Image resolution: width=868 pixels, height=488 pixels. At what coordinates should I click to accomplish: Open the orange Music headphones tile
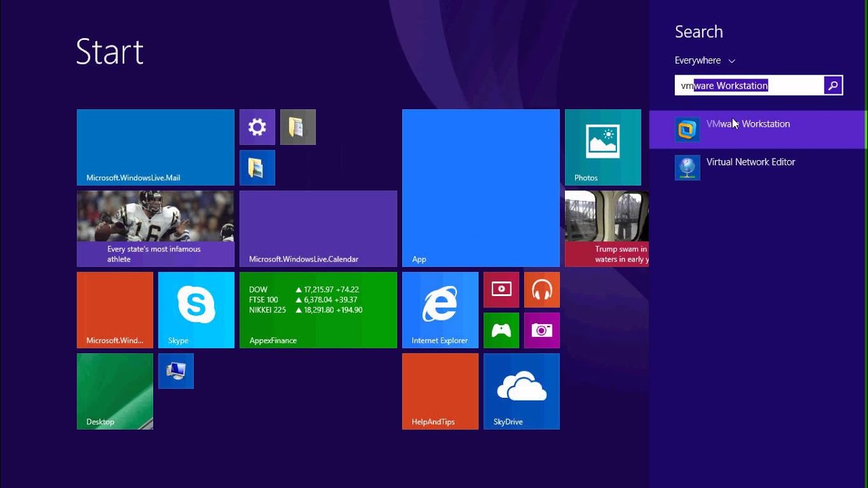pos(542,289)
